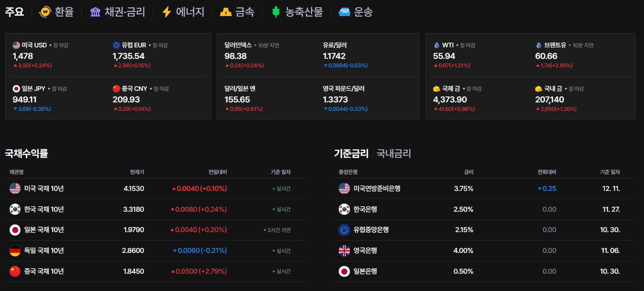This screenshot has width=644, height=291.
Task: Click the 전일대비 column header
Action: pyautogui.click(x=217, y=172)
